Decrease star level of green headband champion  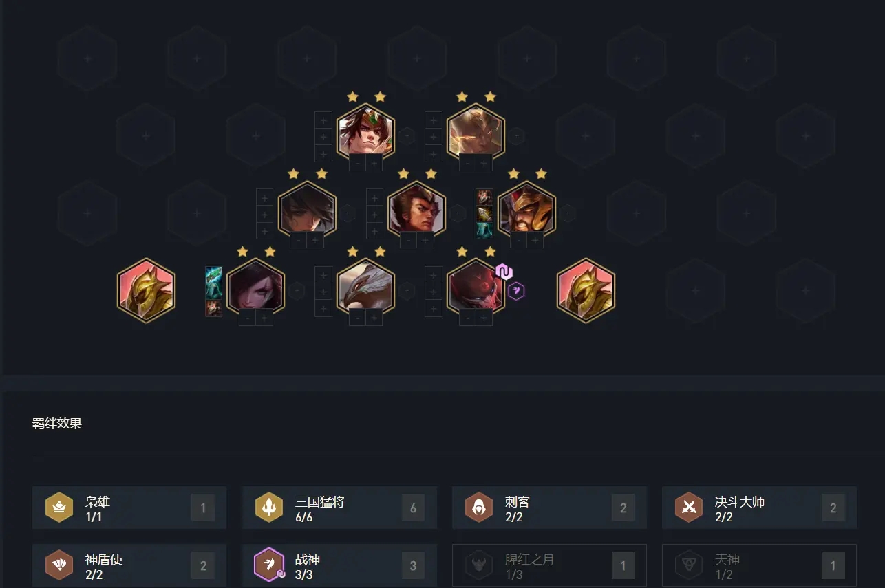(357, 163)
